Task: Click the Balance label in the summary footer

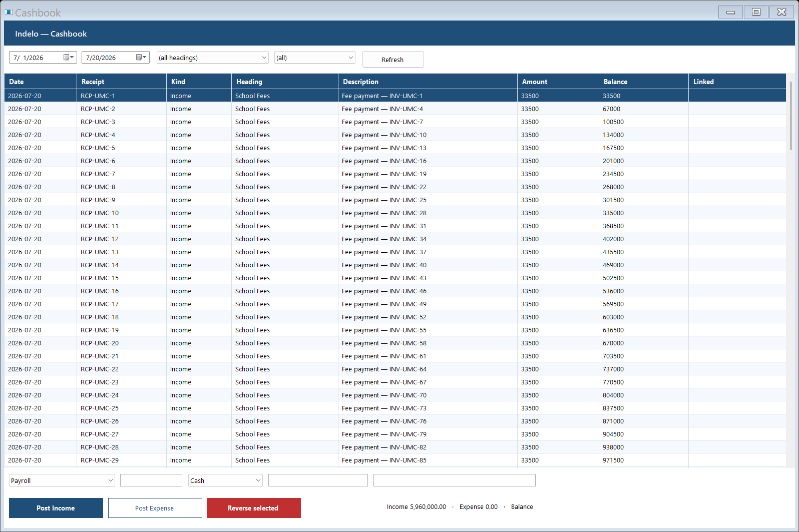Action: tap(522, 506)
